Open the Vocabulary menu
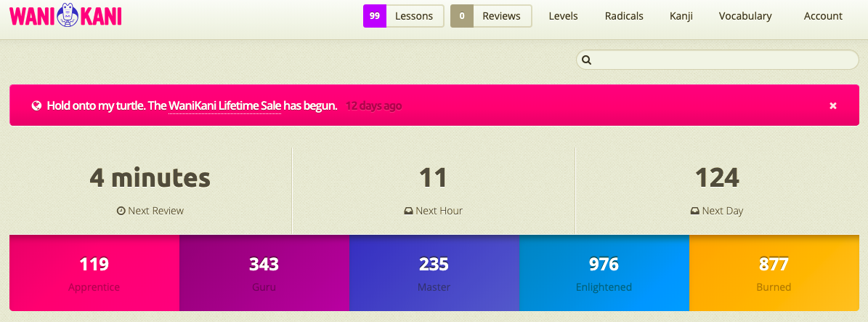 (x=745, y=17)
